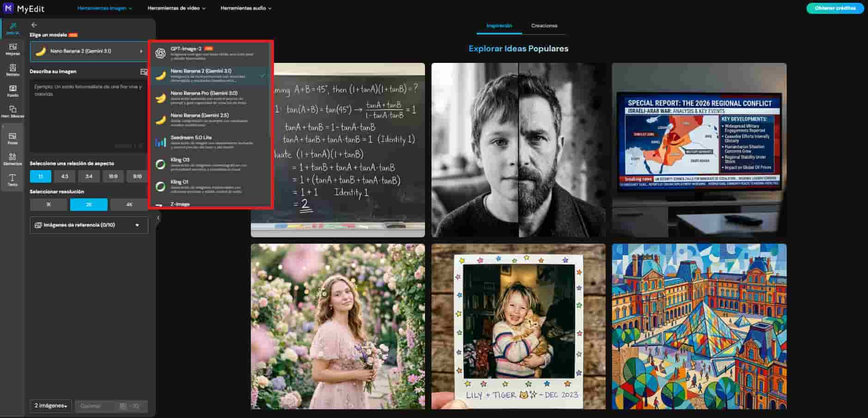Switch to the Inspiración tab
Viewport: 868px width, 418px height.
point(499,26)
